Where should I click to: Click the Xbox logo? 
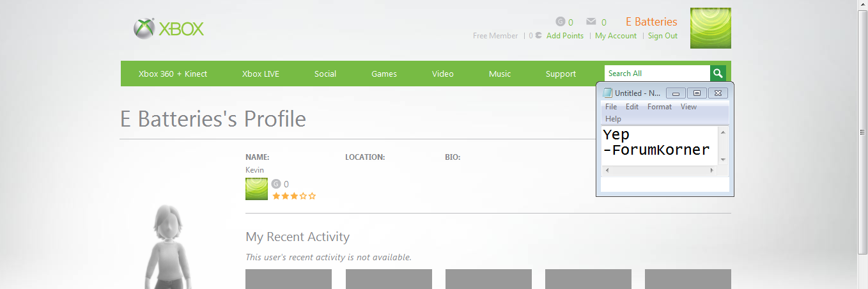click(x=169, y=29)
